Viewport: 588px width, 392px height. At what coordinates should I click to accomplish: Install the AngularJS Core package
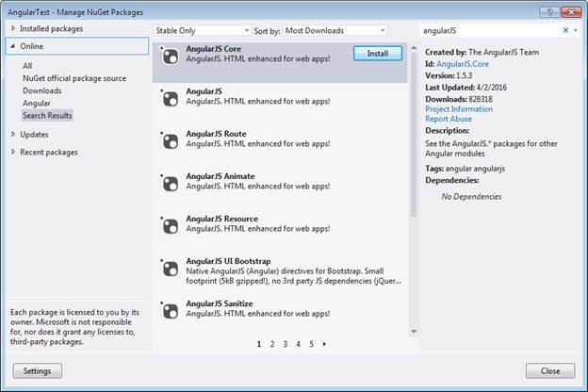click(378, 54)
